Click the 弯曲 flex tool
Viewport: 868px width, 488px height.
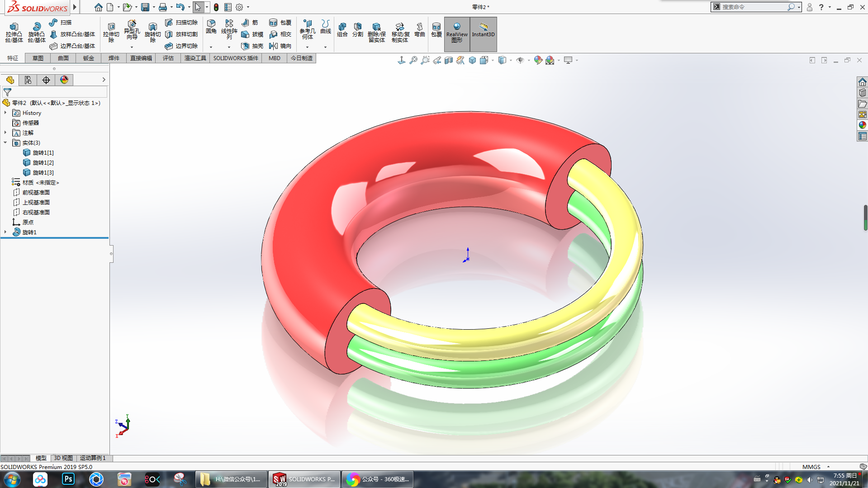point(419,29)
